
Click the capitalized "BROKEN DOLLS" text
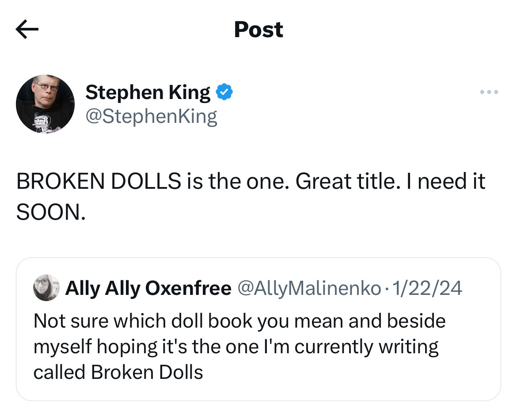[99, 182]
